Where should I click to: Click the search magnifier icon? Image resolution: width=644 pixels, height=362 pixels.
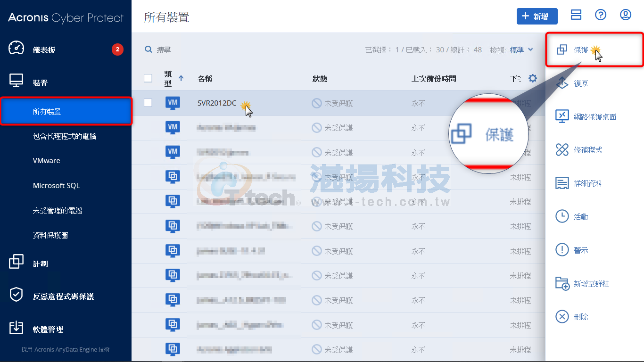(149, 49)
